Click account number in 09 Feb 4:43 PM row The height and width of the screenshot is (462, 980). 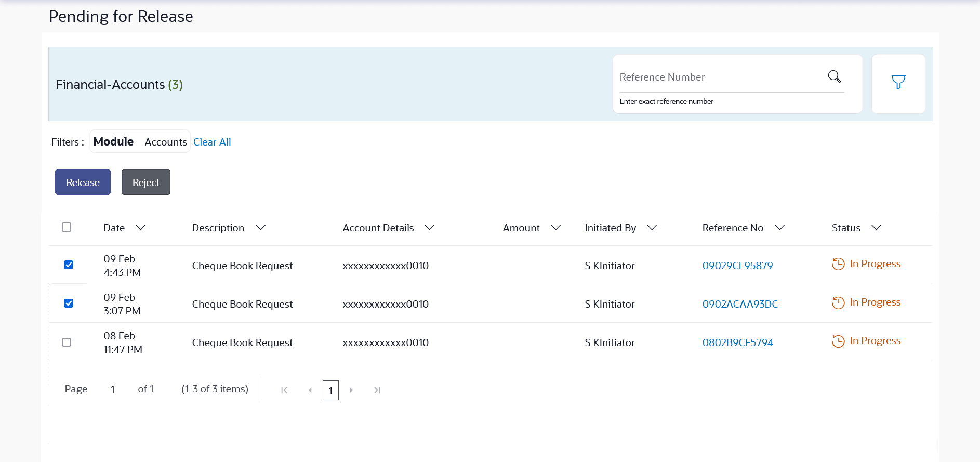tap(386, 266)
